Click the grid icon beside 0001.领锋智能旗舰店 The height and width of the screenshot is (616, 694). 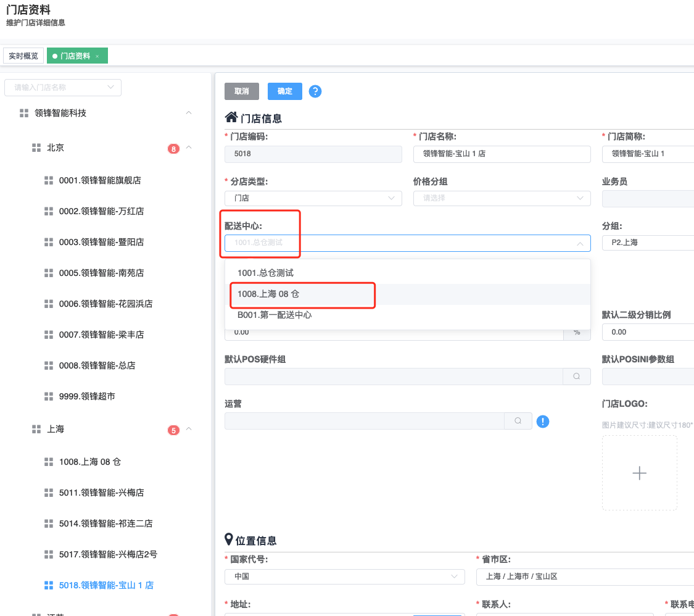(49, 180)
